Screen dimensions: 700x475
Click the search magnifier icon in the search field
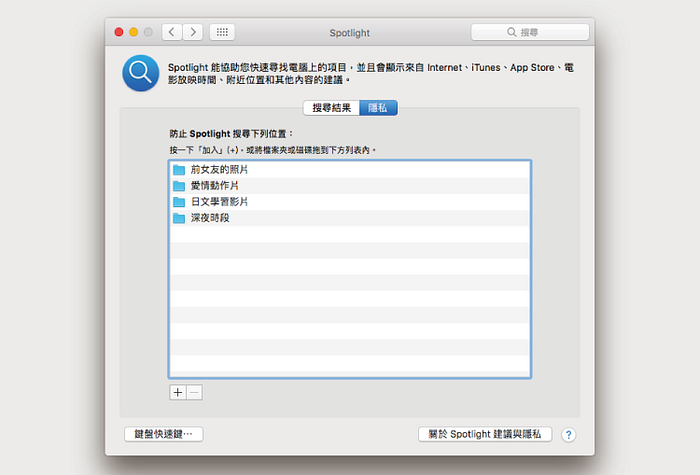click(512, 32)
